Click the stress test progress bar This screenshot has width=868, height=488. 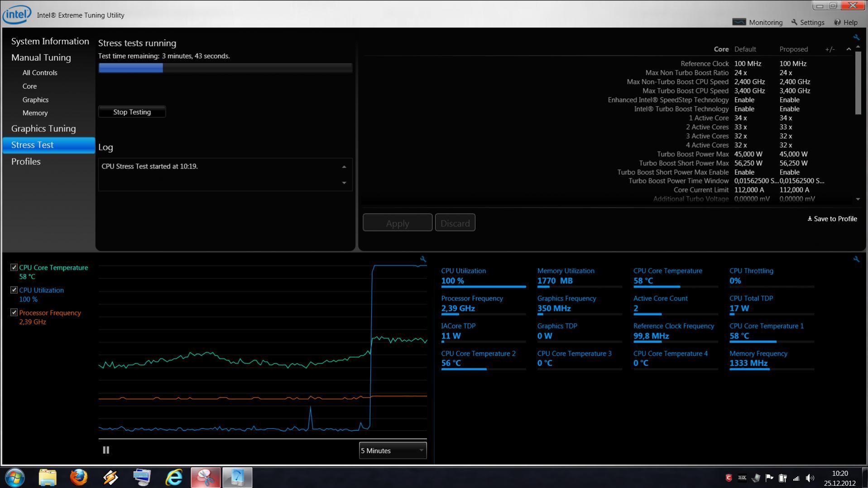[x=225, y=68]
